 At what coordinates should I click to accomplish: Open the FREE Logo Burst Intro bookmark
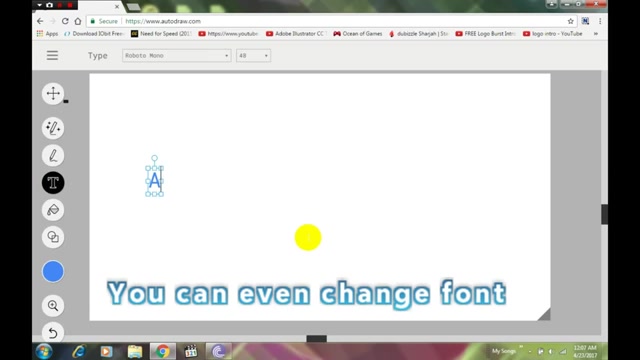(x=485, y=34)
